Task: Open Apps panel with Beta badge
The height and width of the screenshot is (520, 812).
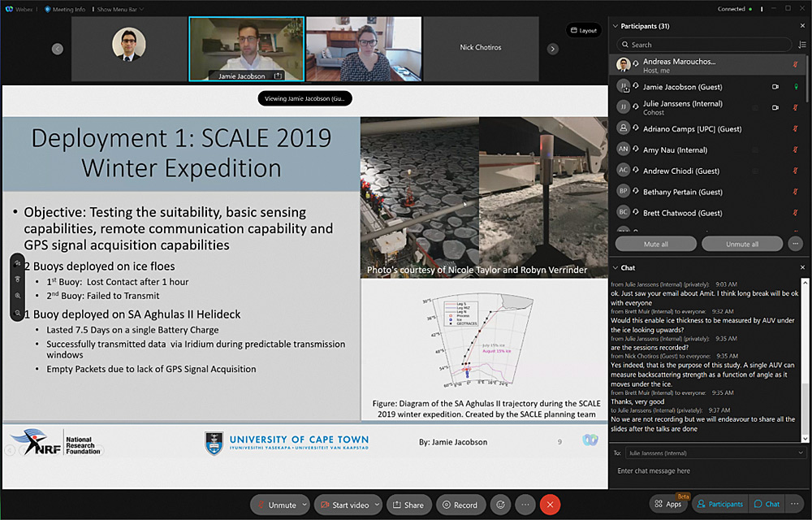Action: pos(668,504)
